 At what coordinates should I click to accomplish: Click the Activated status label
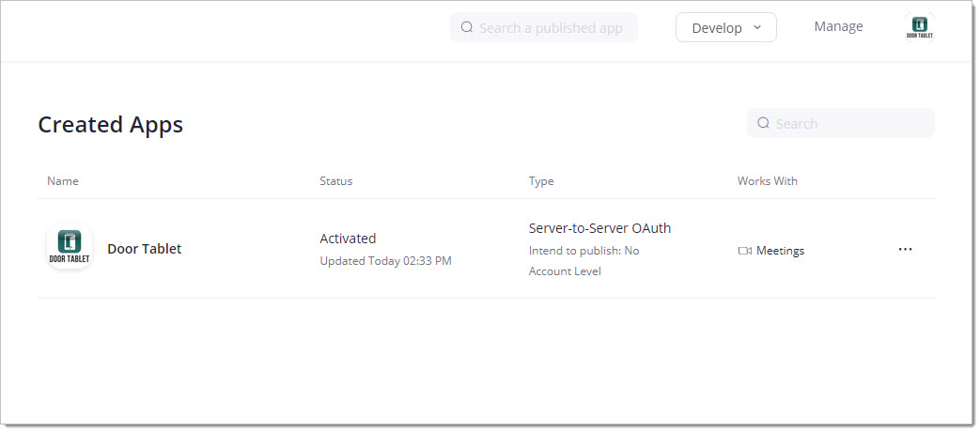tap(348, 239)
